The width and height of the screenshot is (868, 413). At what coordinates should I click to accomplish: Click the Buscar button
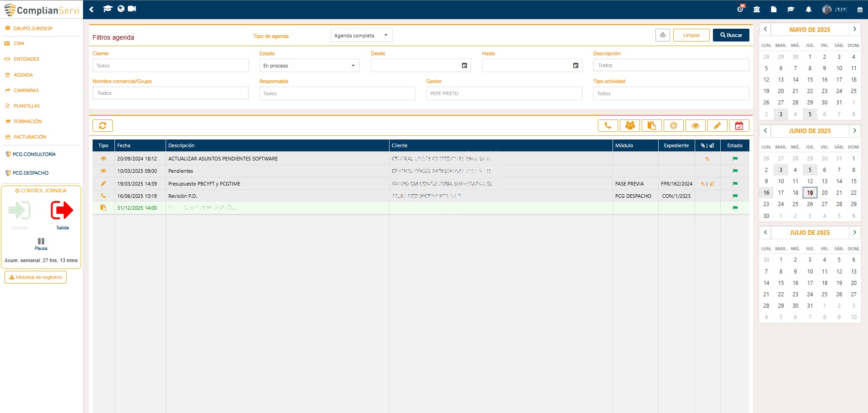(731, 35)
